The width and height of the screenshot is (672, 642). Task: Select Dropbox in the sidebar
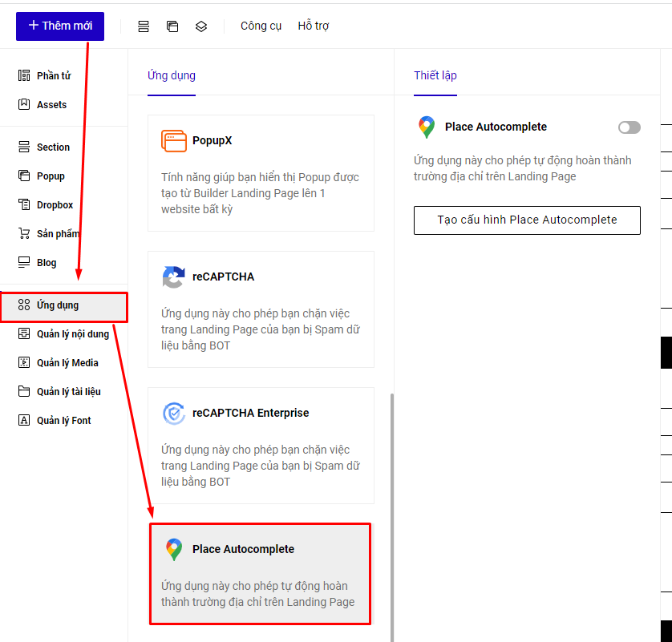55,205
